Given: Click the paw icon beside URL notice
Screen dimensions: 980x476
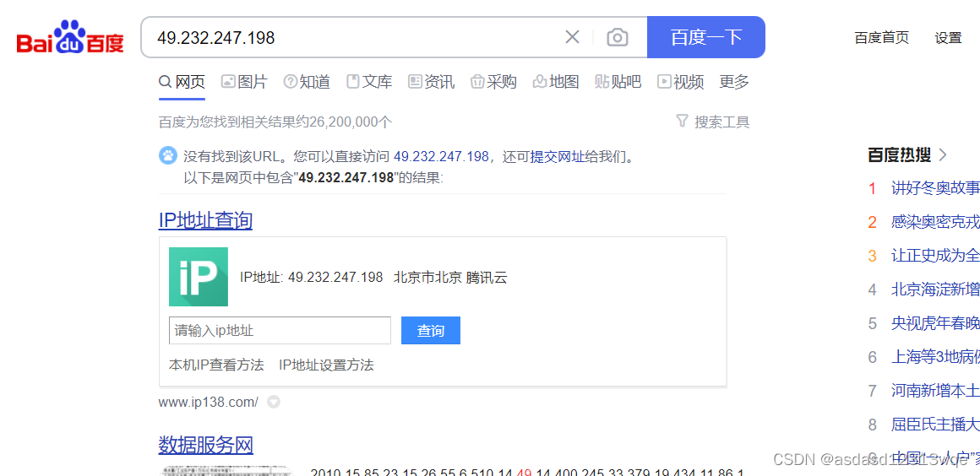Looking at the screenshot, I should [168, 155].
